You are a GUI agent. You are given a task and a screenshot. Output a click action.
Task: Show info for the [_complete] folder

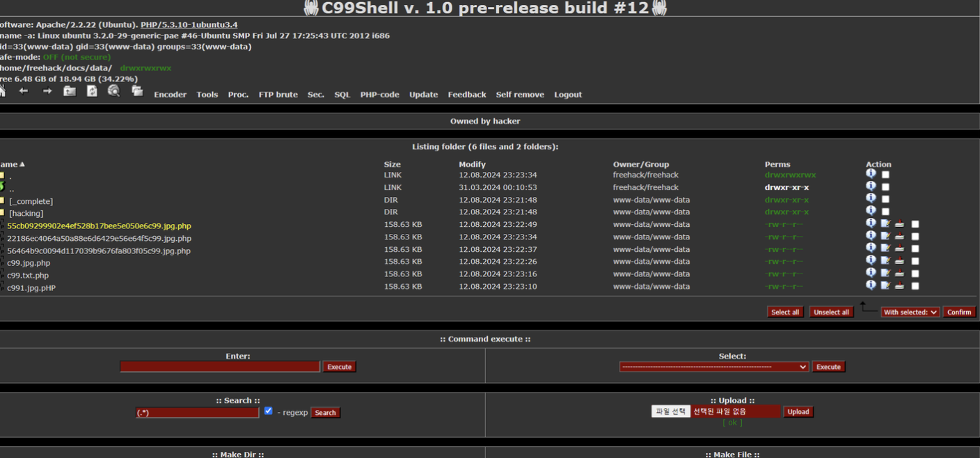pos(871,198)
